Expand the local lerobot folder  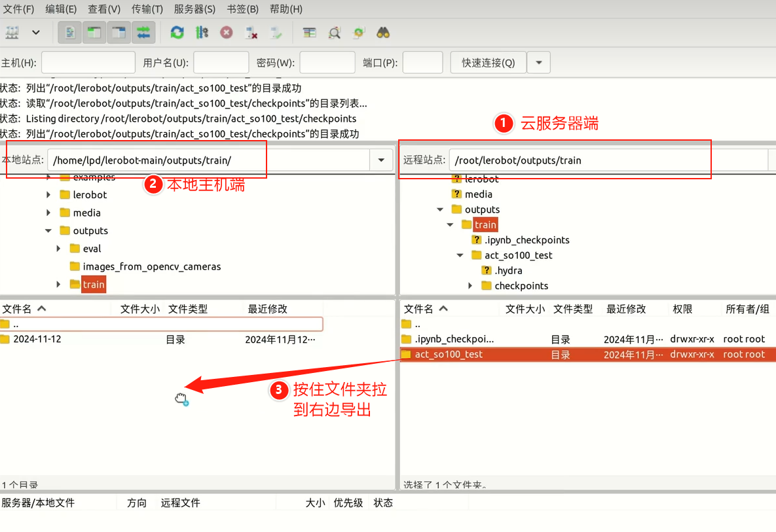point(48,195)
